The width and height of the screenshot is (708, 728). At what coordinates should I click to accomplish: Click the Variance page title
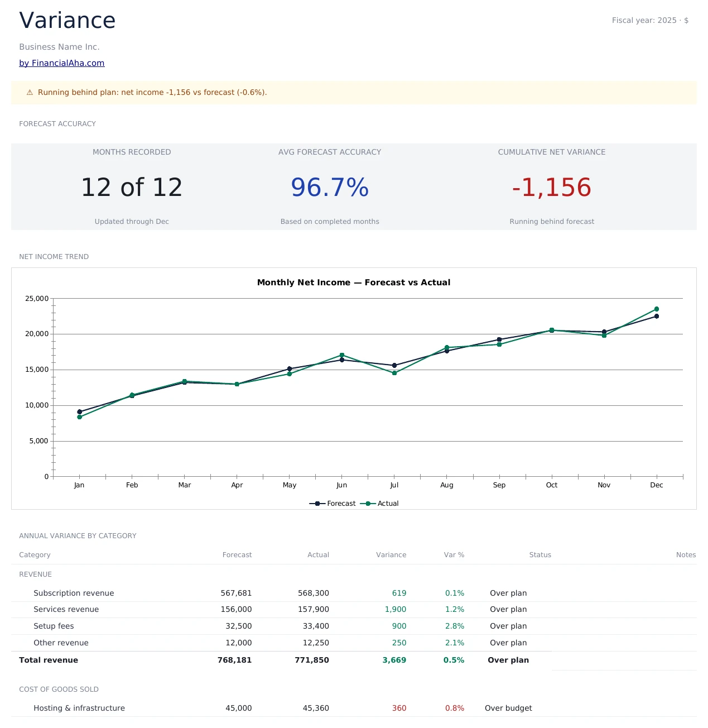[x=67, y=20]
